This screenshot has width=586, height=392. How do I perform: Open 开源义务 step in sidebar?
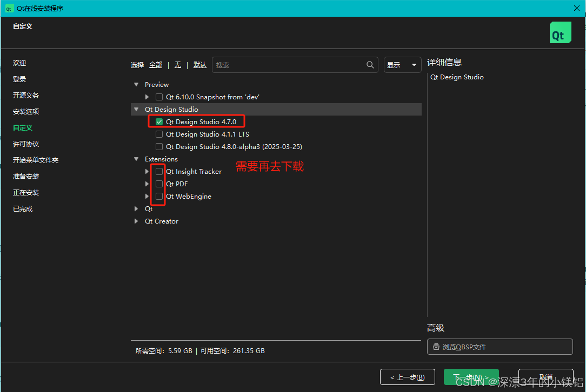[x=26, y=95]
